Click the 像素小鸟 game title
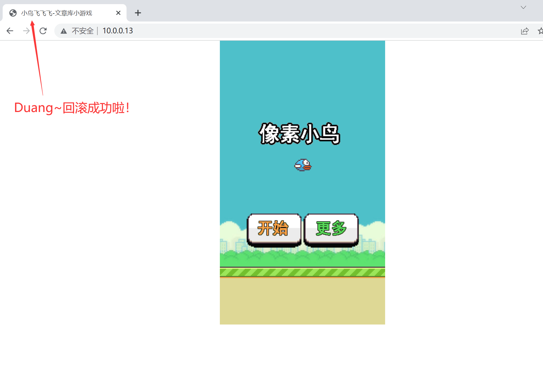The image size is (543, 392). [x=300, y=134]
